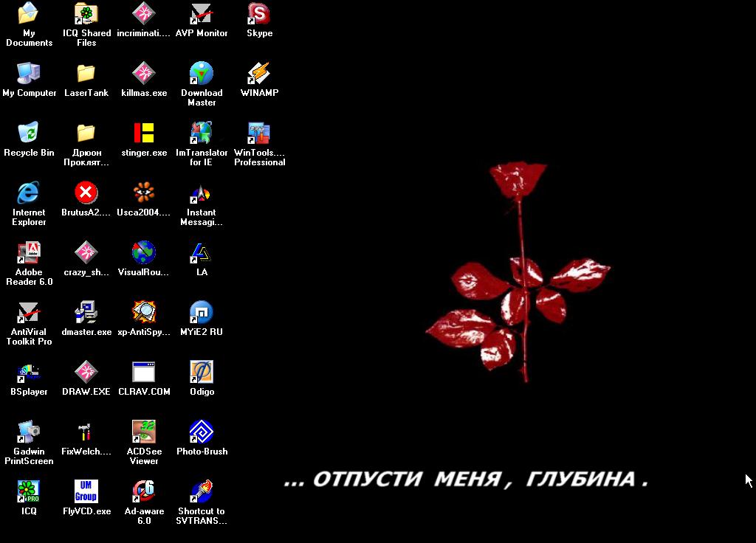Click the crazy_sh... file icon
This screenshot has height=543, width=756.
point(86,252)
